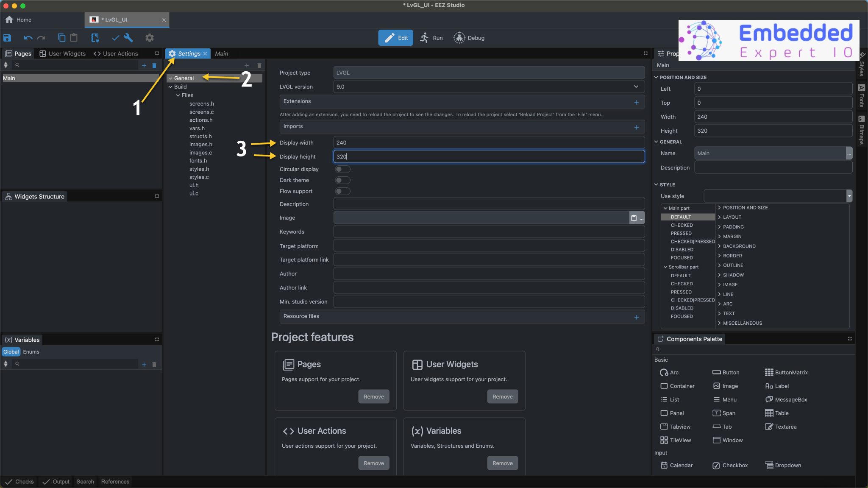Select the TileView component

[x=679, y=440]
